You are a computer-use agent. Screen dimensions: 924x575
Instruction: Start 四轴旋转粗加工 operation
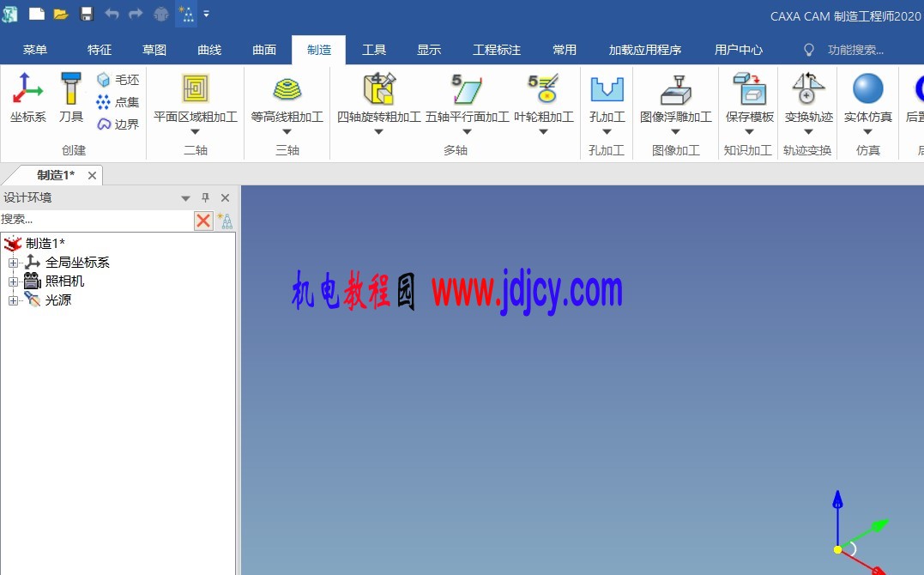tap(379, 97)
